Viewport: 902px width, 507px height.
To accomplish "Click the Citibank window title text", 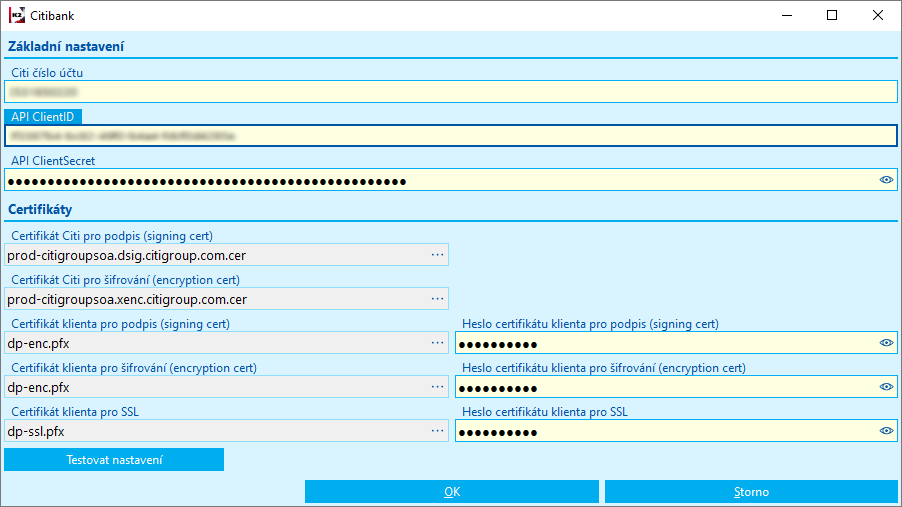I will pyautogui.click(x=52, y=16).
